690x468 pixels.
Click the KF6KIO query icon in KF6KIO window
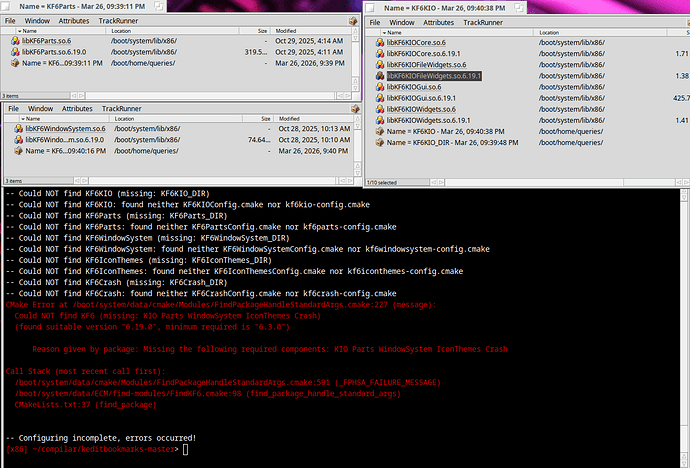click(380, 132)
